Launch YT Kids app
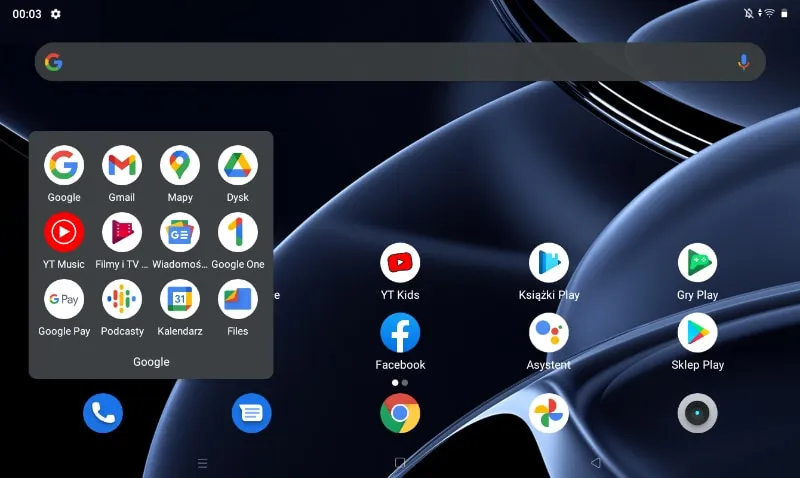The image size is (800, 478). click(x=400, y=263)
